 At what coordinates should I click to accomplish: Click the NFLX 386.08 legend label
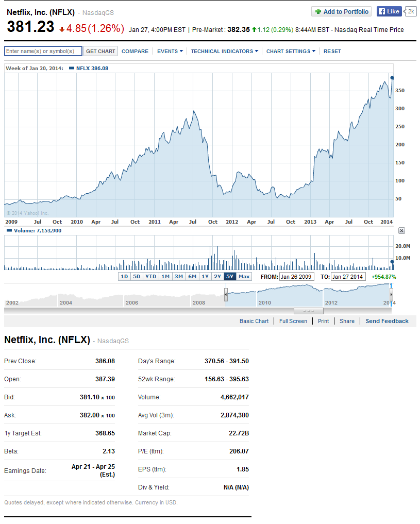point(92,68)
